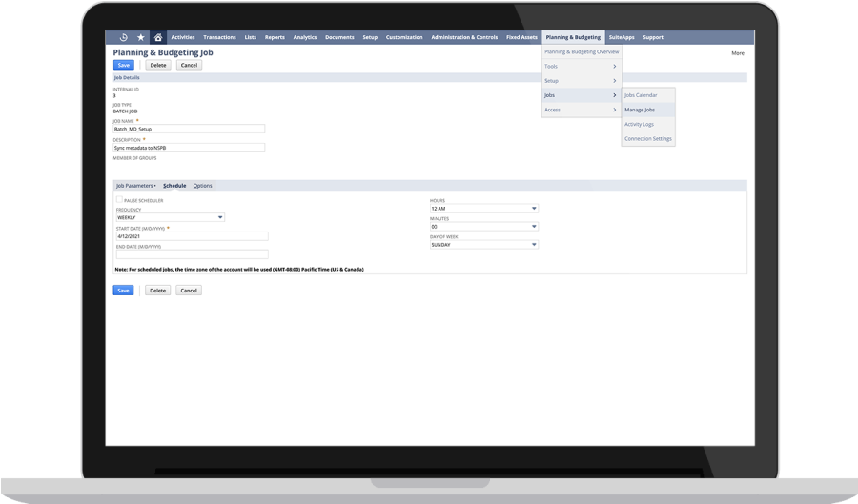The width and height of the screenshot is (858, 504).
Task: Click the Job Name input field
Action: click(x=189, y=129)
